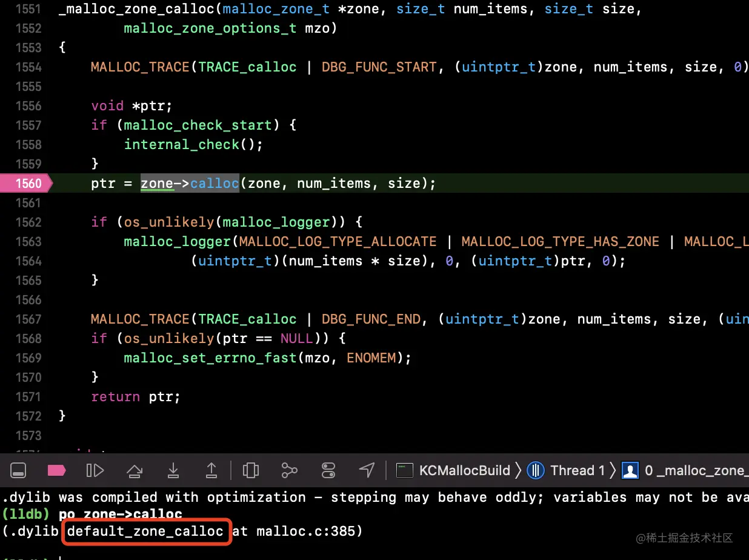Open the stack frame 0 _malloc_zone_ menu
This screenshot has height=560, width=749.
685,470
